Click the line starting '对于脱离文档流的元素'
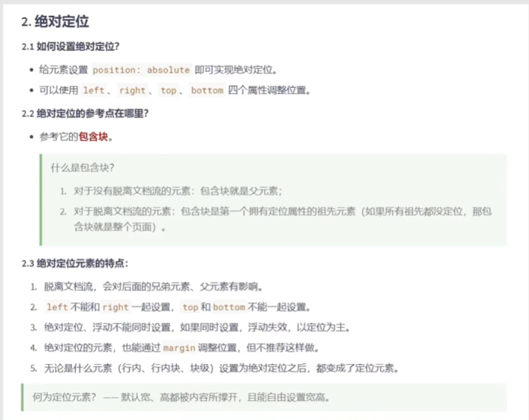The height and width of the screenshot is (420, 529). [x=283, y=212]
